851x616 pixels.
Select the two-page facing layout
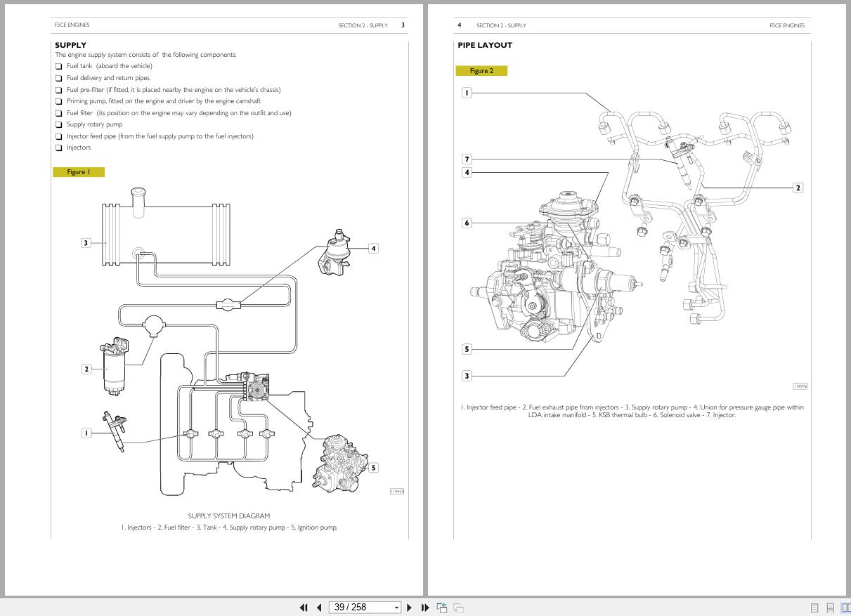846,608
